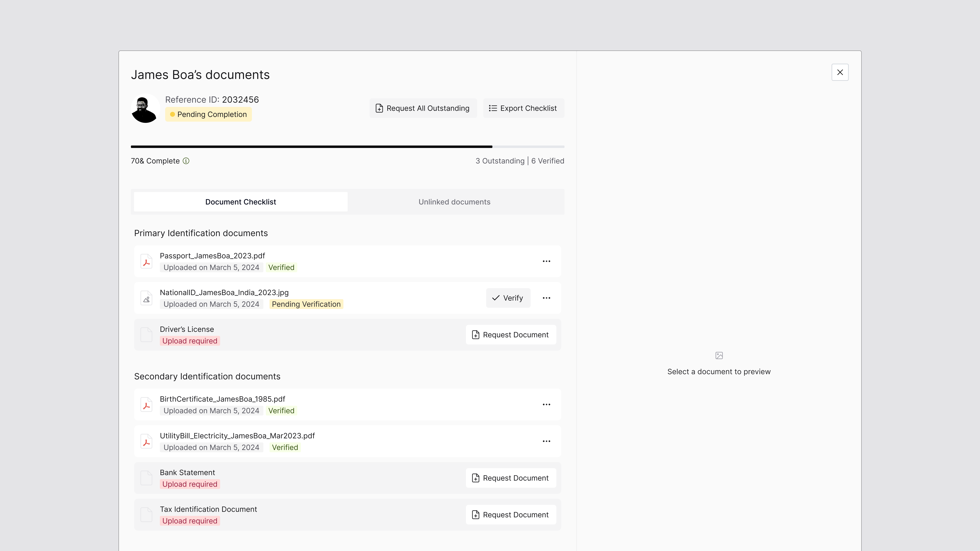Viewport: 980px width, 551px height.
Task: Open the ellipsis menu for Passport_JamesBoa_2023.pdf
Action: click(547, 261)
